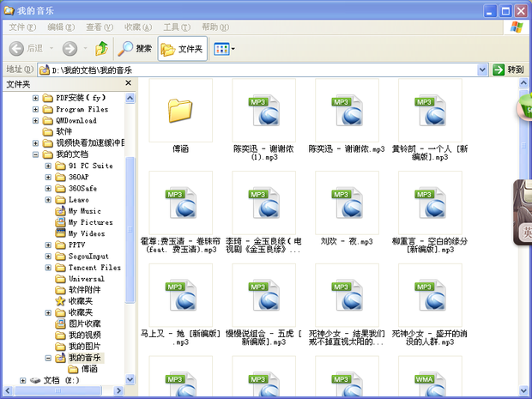The image size is (532, 399).
Task: Select 陈奕迅 - 谢谢侬.mp3 file icon
Action: click(x=347, y=111)
